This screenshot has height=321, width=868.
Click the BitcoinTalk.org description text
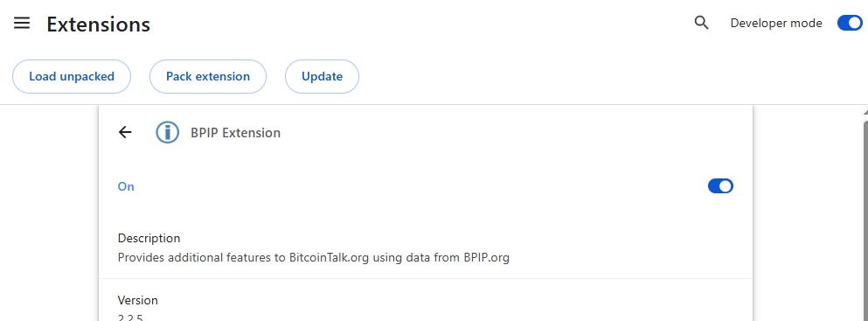(313, 257)
